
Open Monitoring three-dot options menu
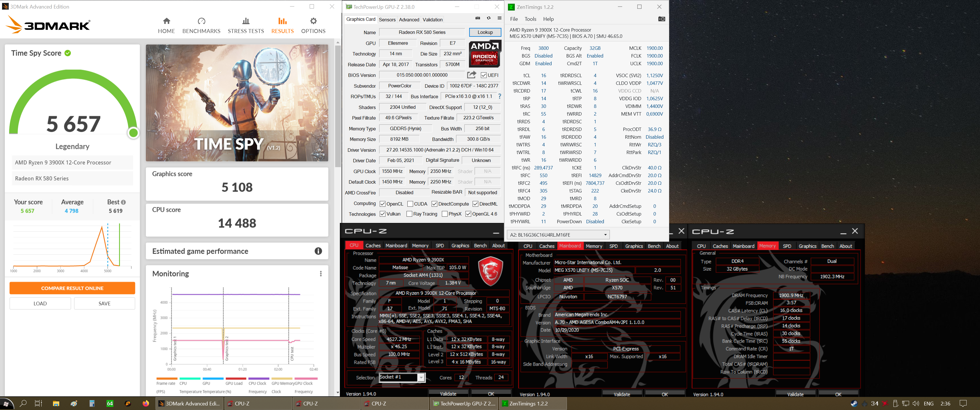tap(321, 274)
